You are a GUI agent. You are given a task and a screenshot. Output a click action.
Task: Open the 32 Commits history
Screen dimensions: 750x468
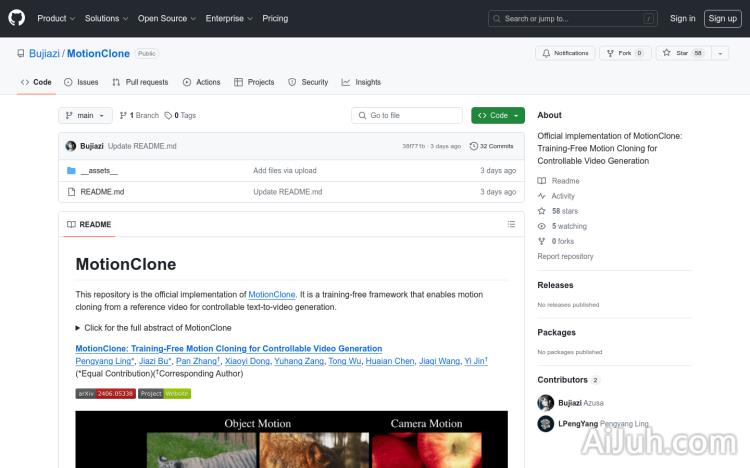tap(496, 146)
